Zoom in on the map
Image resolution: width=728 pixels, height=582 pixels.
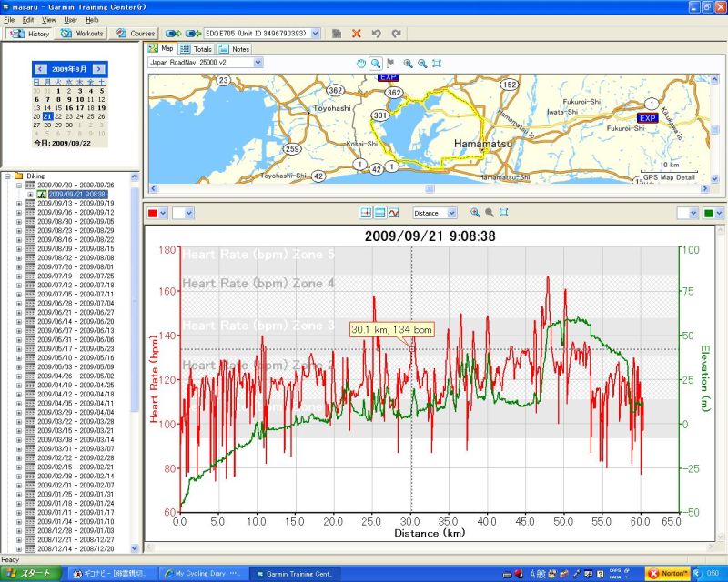(x=408, y=64)
